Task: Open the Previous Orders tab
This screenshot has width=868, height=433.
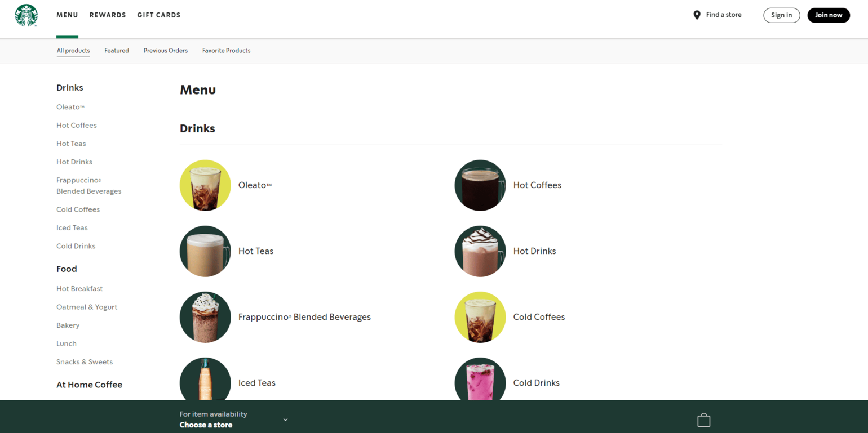Action: (166, 51)
